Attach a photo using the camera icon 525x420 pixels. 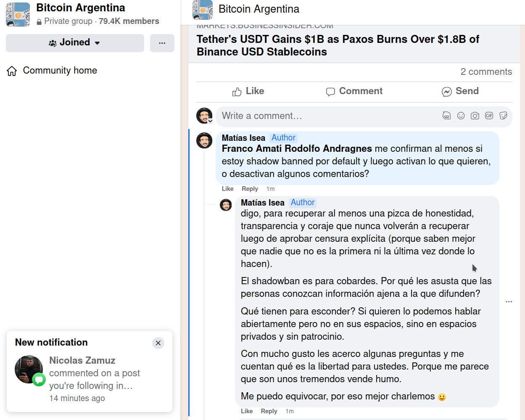tap(475, 116)
